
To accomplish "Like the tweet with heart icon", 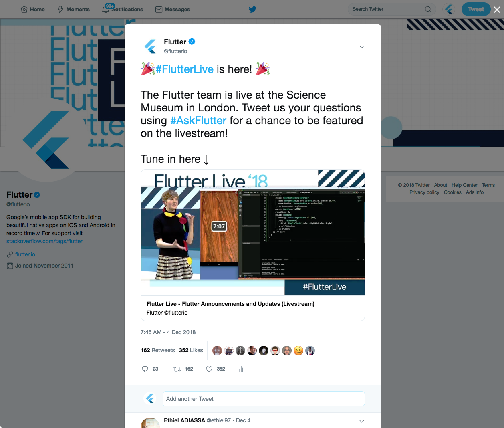I will (209, 369).
